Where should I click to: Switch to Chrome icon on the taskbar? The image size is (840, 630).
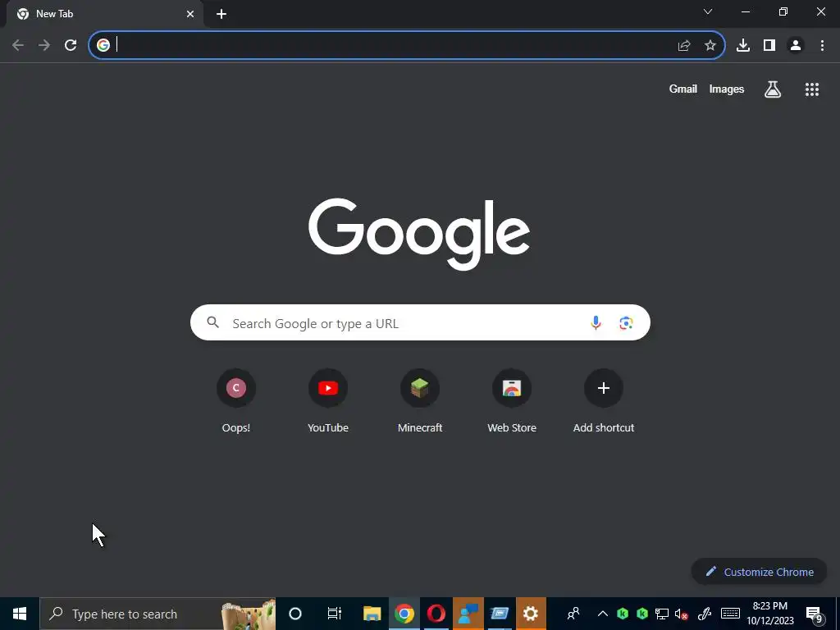(x=404, y=614)
